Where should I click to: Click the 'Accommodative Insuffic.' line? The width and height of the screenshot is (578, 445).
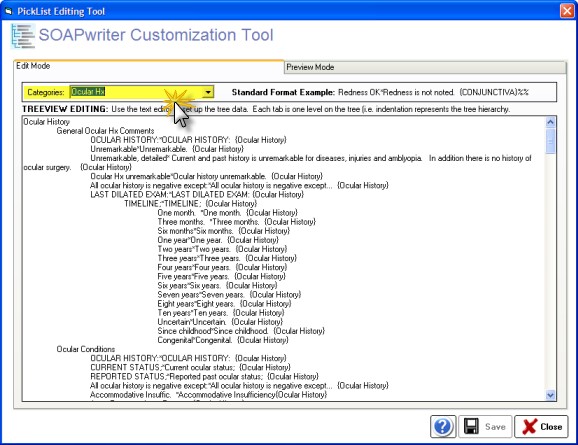click(209, 394)
